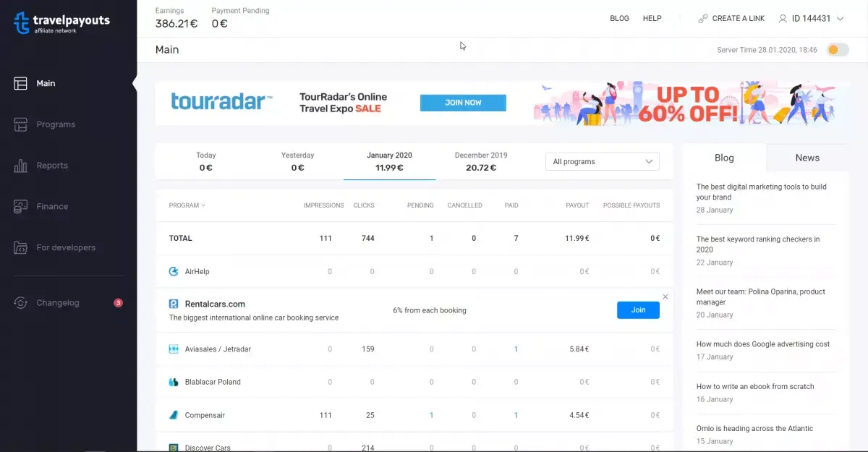The image size is (868, 452).
Task: Select the Today earnings tab
Action: click(x=206, y=162)
